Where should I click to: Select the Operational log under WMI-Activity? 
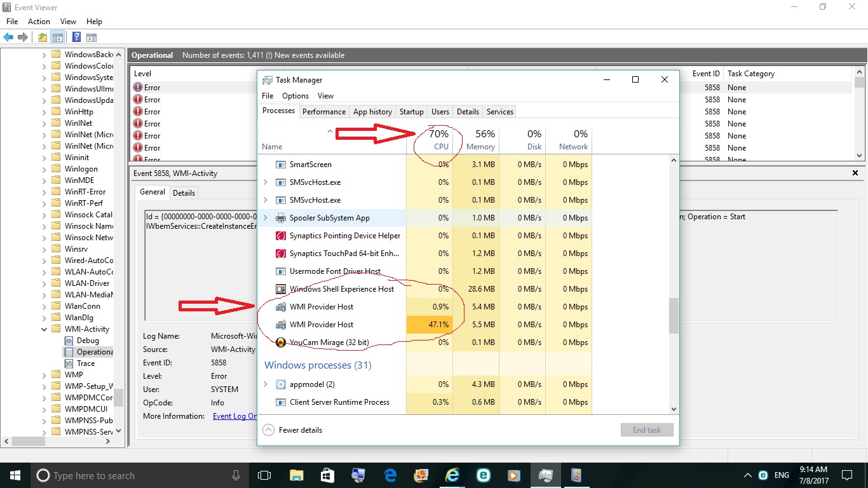95,352
